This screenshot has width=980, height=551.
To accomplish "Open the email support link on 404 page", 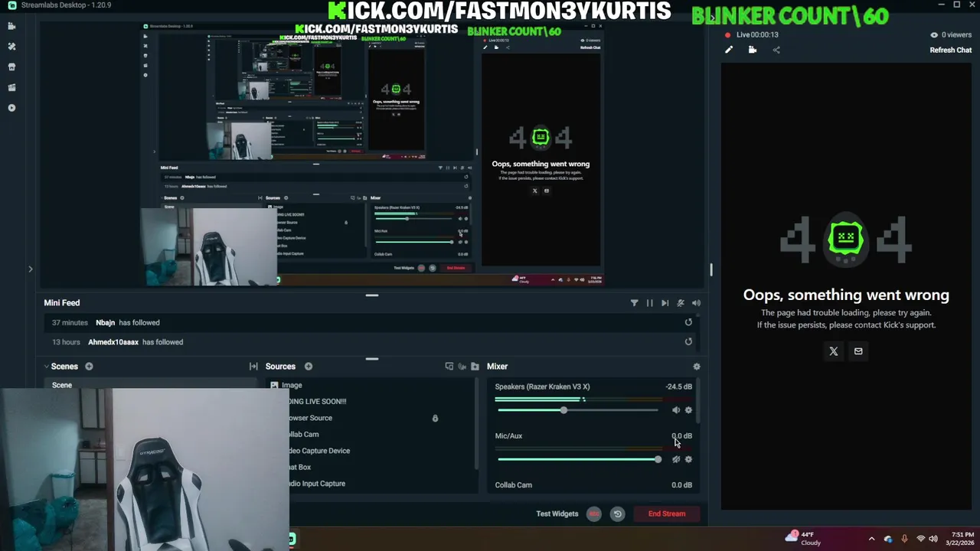I will point(858,351).
